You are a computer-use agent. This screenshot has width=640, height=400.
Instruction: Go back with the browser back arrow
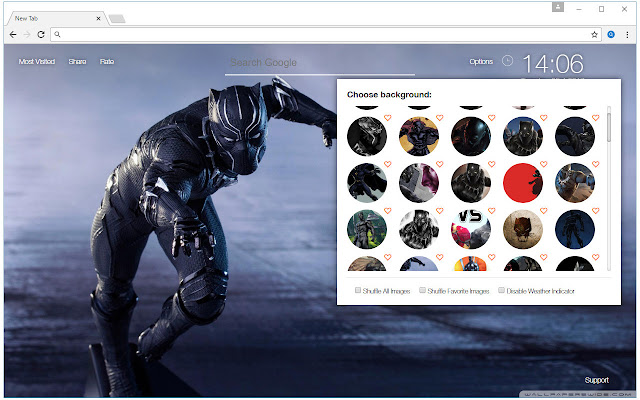click(x=13, y=35)
